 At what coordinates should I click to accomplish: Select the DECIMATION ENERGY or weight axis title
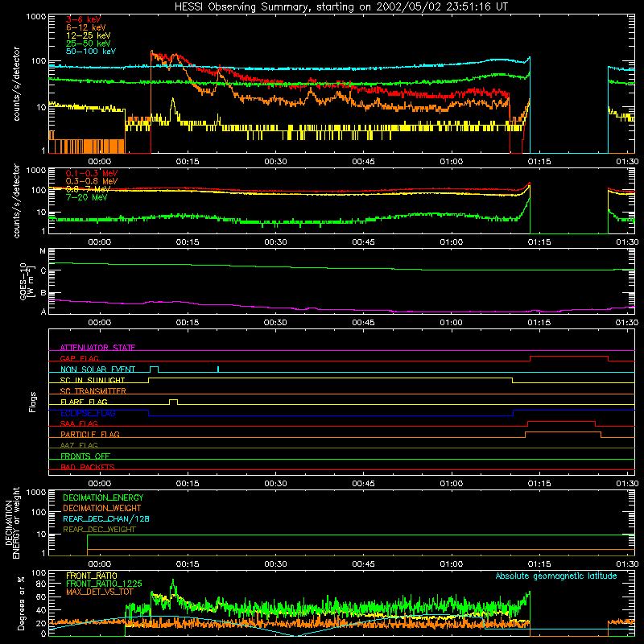(x=13, y=522)
